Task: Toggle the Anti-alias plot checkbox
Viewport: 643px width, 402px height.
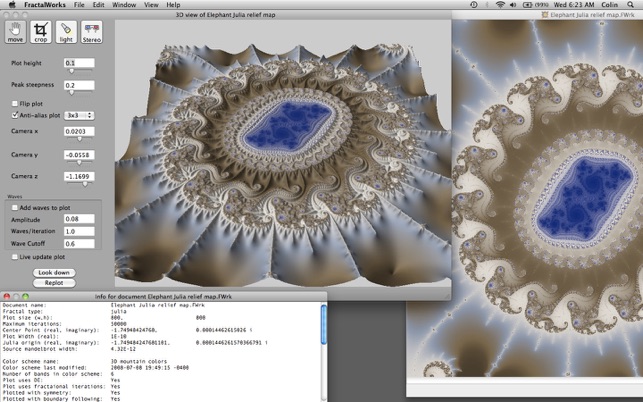Action: 14,115
